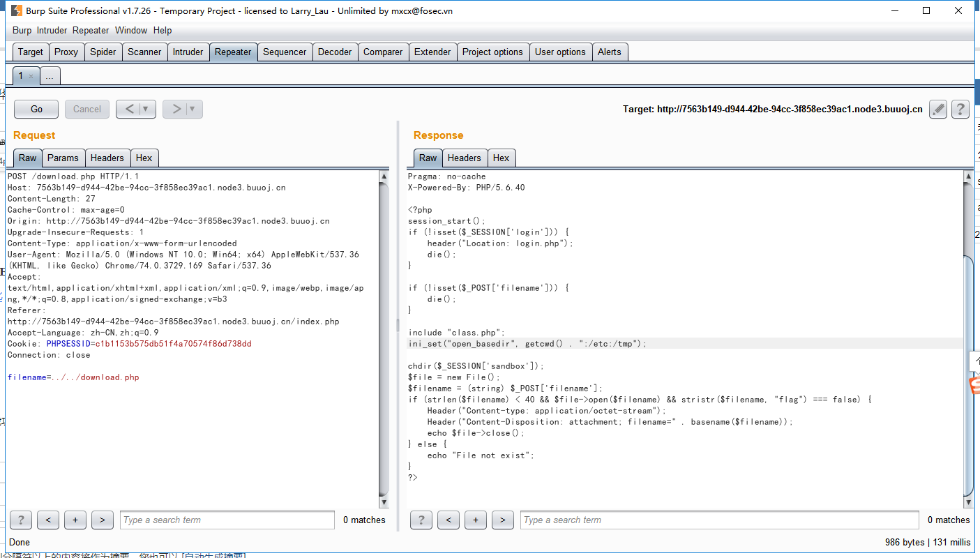Click the Cancel button
Screen dimensions: 980x558
pos(87,109)
